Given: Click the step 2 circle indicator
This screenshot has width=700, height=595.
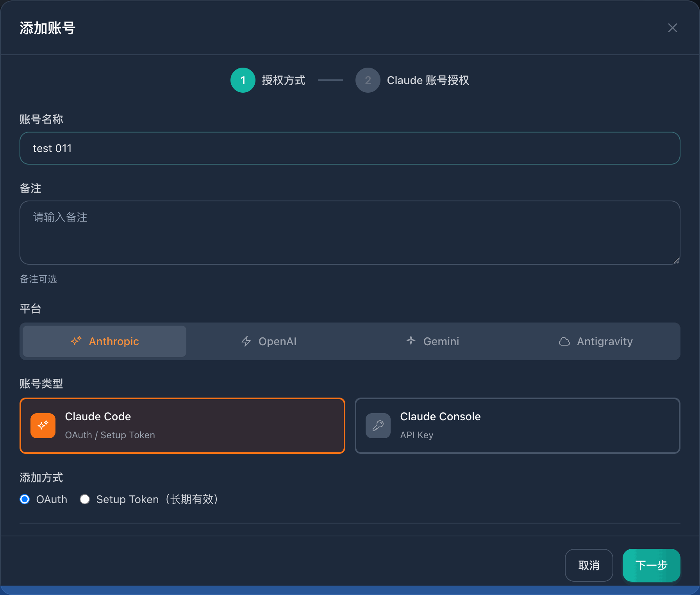Looking at the screenshot, I should [x=368, y=80].
